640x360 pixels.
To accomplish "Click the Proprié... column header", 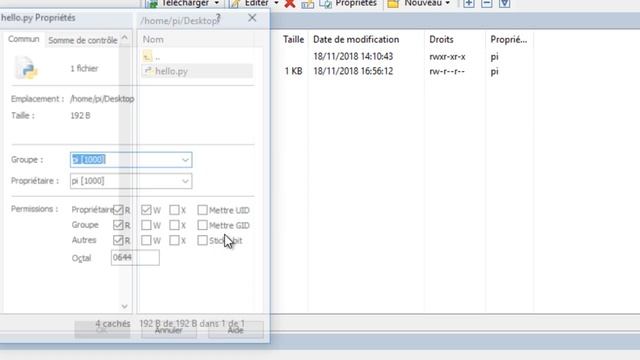I will pos(509,40).
